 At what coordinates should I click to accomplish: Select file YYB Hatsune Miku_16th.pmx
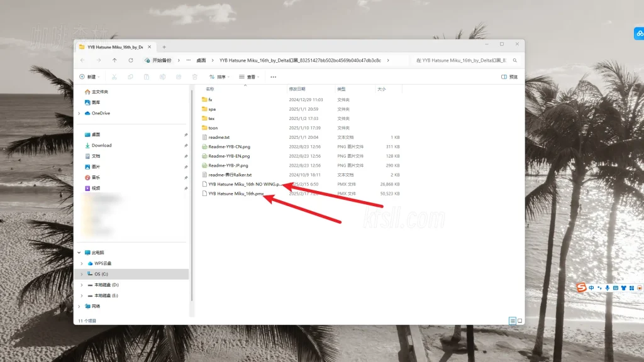click(236, 194)
